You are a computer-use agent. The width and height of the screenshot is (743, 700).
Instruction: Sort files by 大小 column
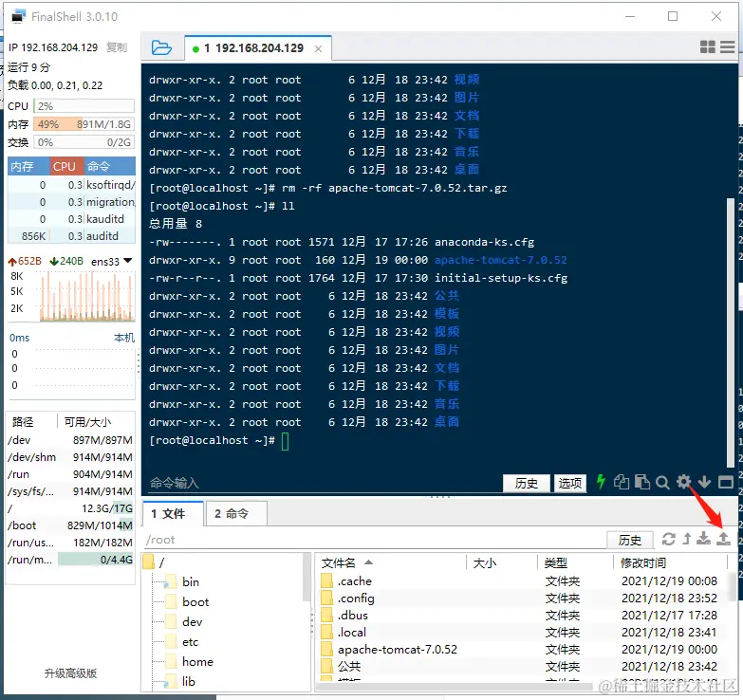[502, 562]
